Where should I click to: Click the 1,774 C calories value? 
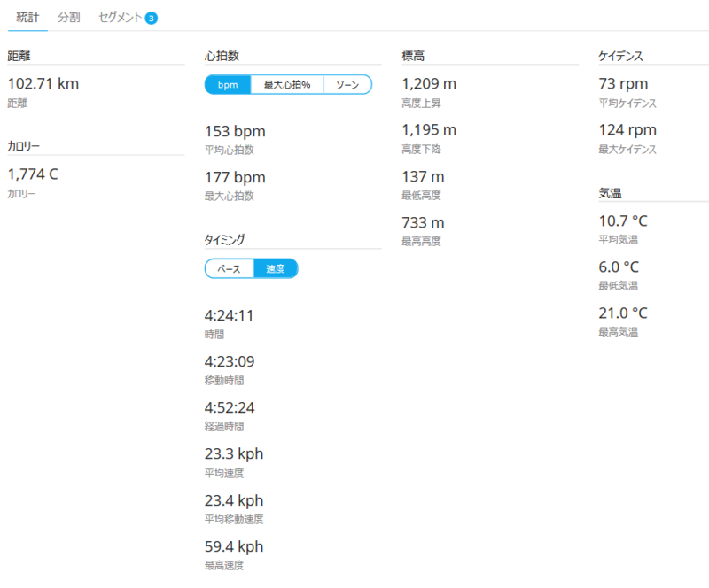pyautogui.click(x=33, y=174)
